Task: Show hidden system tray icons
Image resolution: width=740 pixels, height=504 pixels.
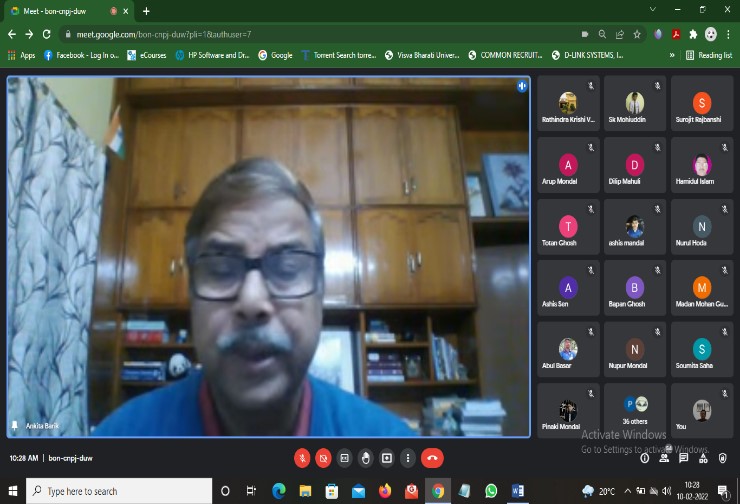Action: [x=628, y=491]
